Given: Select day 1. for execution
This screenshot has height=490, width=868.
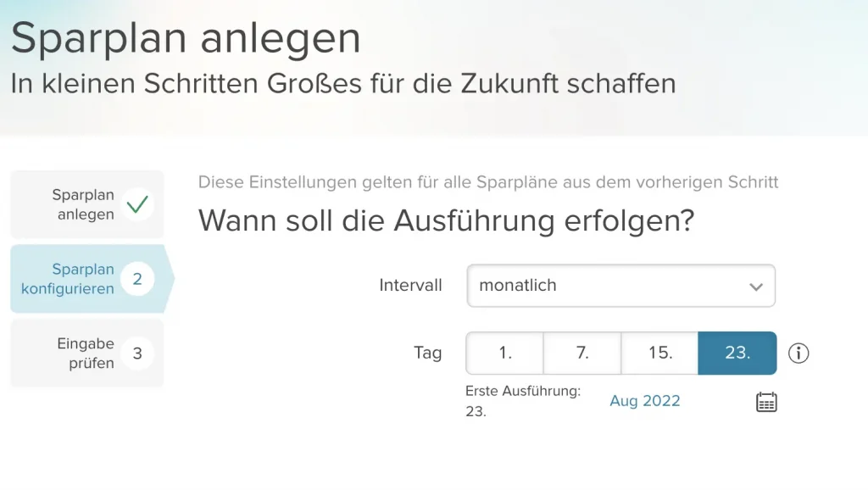Looking at the screenshot, I should [505, 353].
